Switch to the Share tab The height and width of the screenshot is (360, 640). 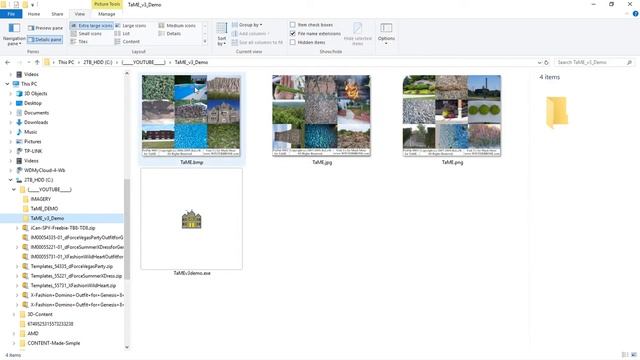(57, 14)
